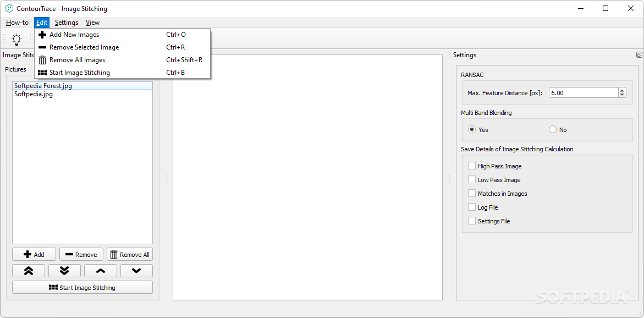
Task: Close the open Edit menu
Action: click(42, 23)
